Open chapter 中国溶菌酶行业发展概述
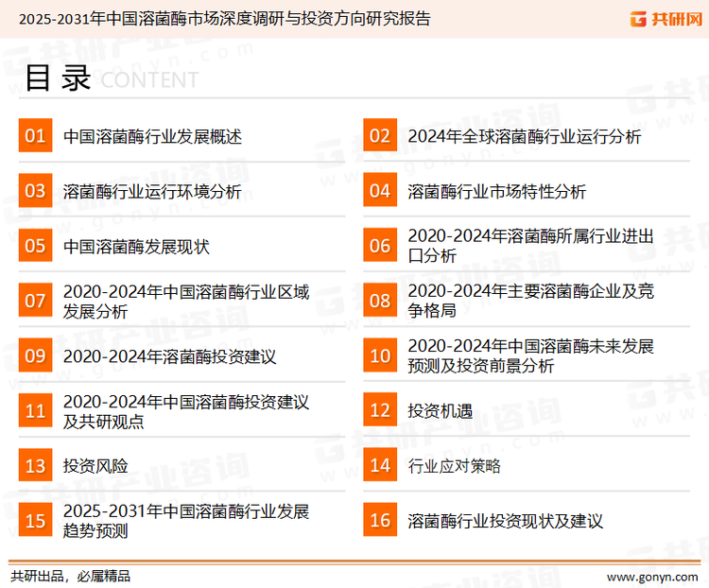The image size is (709, 588). 152,136
